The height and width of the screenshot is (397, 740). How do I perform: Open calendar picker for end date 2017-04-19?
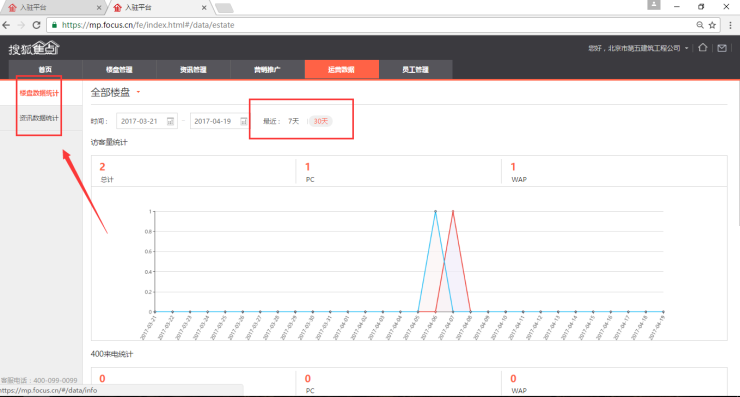pyautogui.click(x=244, y=121)
